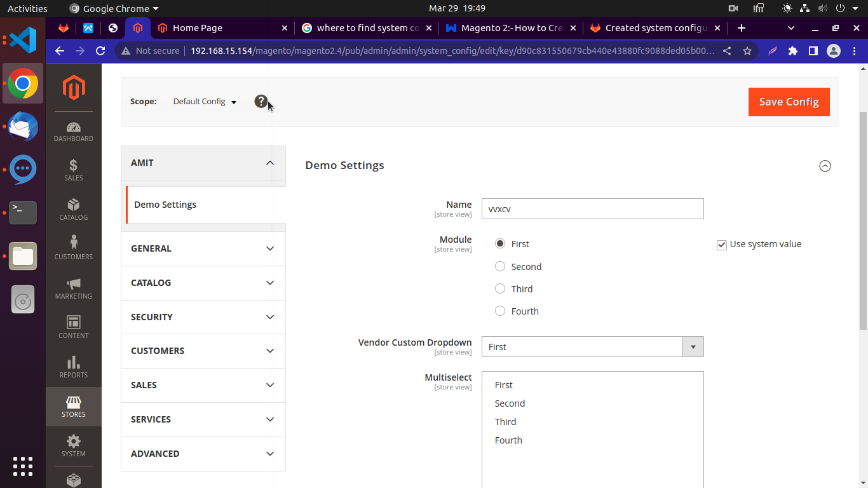The width and height of the screenshot is (868, 488).
Task: Launch Visual Studio Code from the dock
Action: click(x=23, y=40)
